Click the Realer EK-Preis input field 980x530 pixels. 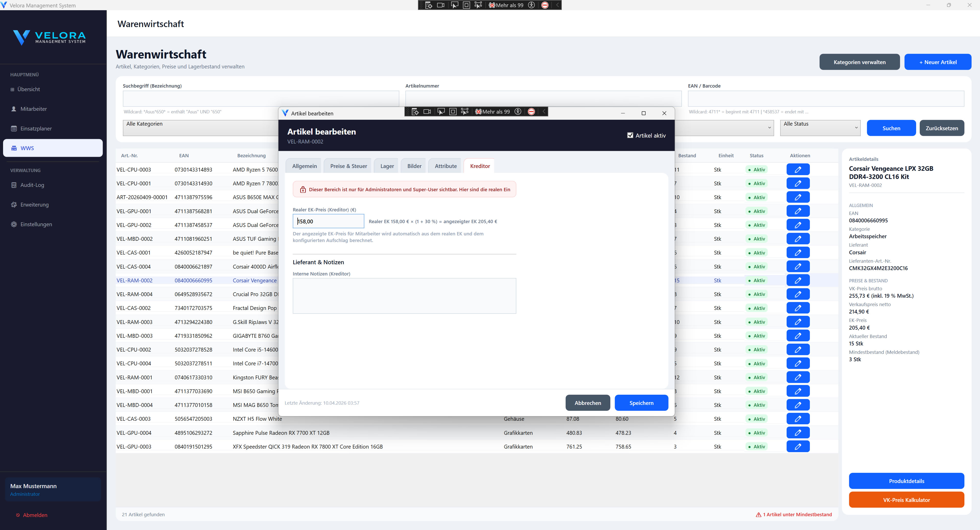328,221
